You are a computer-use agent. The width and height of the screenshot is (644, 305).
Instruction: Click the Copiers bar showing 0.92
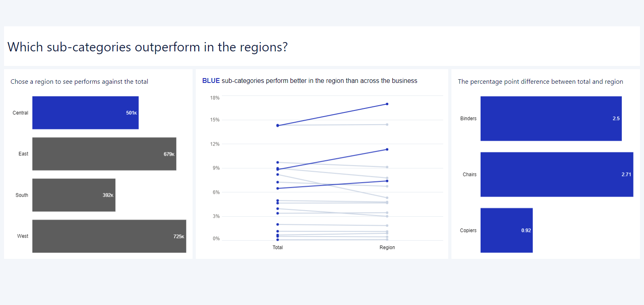[506, 230]
